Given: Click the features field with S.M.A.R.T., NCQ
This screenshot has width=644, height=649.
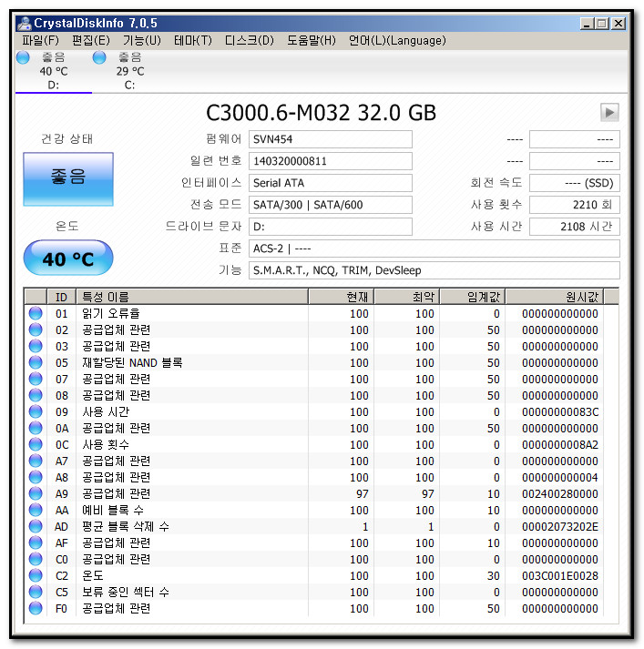Looking at the screenshot, I should tap(434, 270).
